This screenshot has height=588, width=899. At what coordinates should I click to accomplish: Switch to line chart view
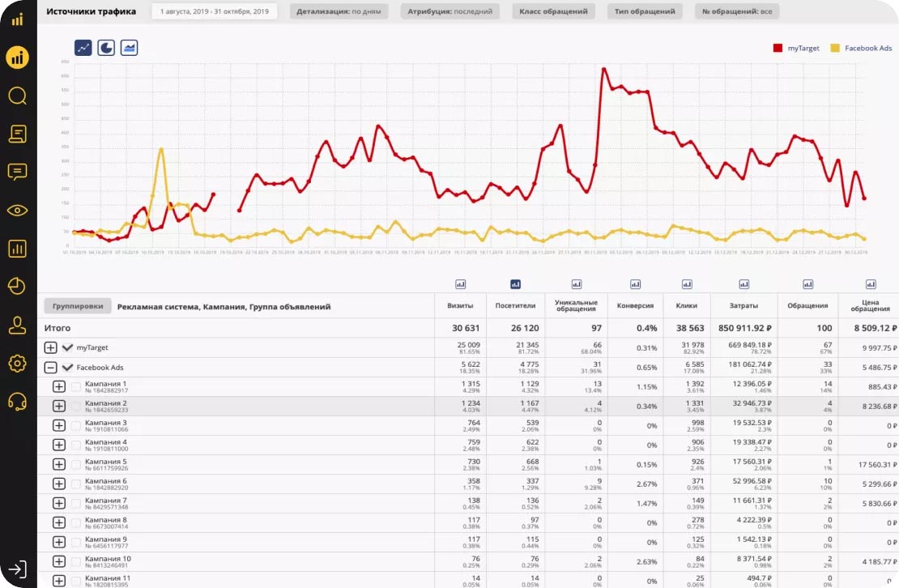pyautogui.click(x=83, y=48)
